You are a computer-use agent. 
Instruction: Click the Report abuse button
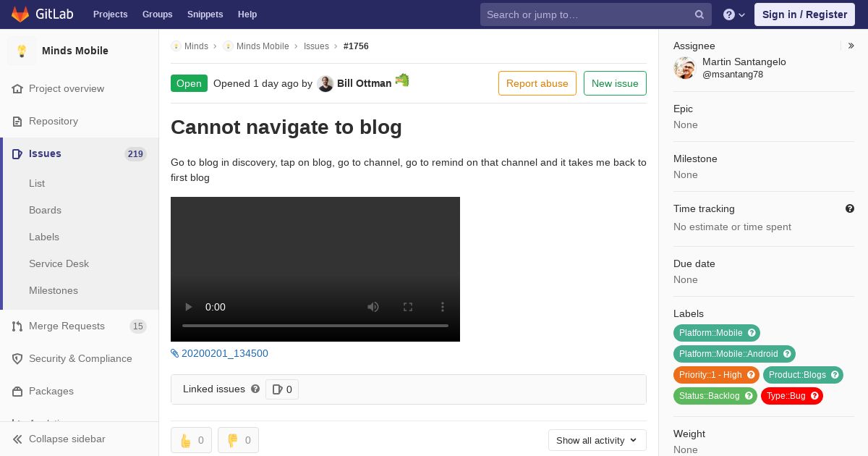(x=537, y=83)
